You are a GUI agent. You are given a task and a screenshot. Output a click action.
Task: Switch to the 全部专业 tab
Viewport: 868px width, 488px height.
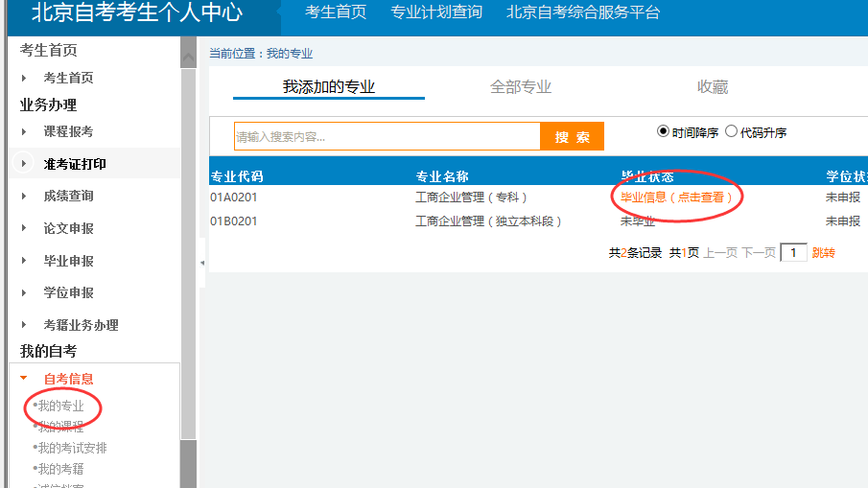(521, 87)
